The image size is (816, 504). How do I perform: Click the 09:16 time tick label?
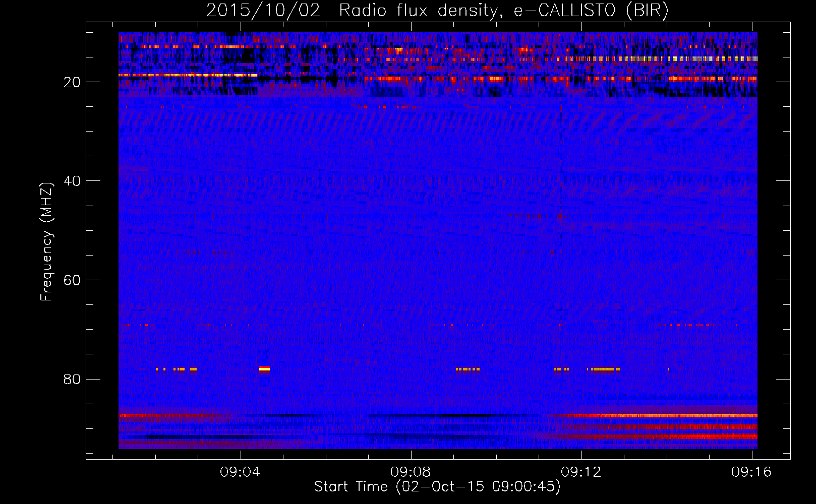coord(751,472)
